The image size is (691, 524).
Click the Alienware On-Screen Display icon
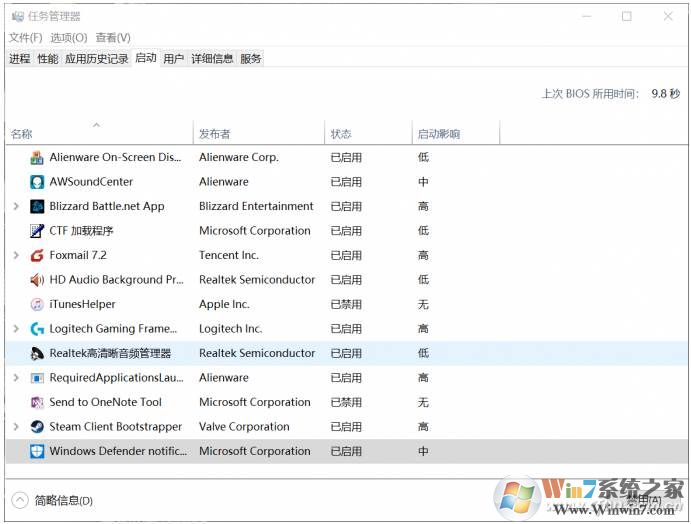(37, 157)
